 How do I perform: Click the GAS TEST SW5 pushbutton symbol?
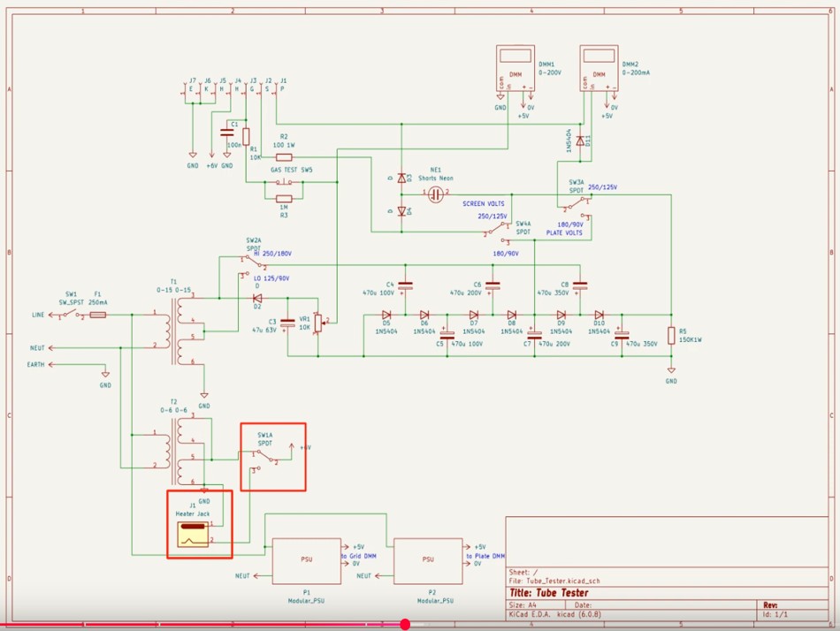click(285, 182)
